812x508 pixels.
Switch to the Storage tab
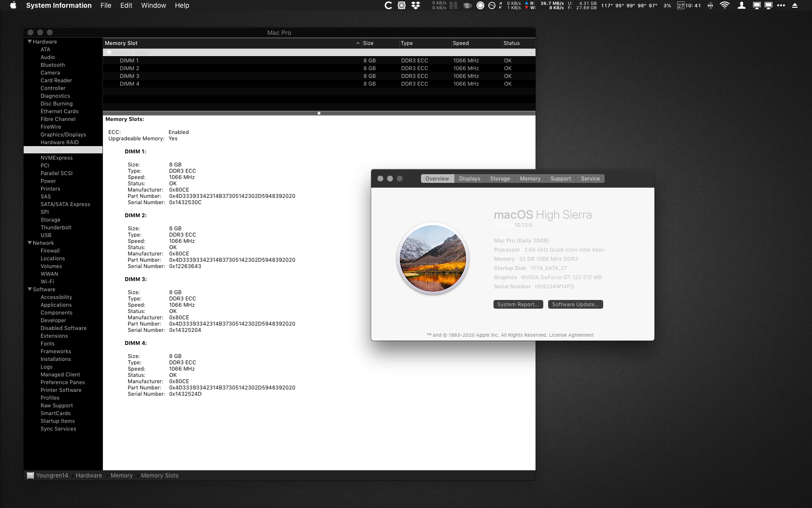point(500,179)
